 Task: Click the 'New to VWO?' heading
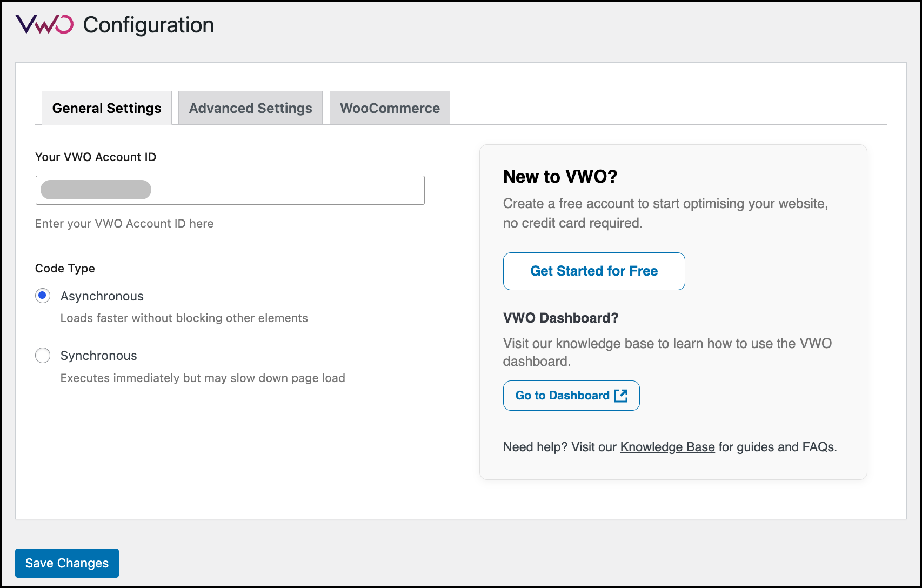tap(560, 177)
